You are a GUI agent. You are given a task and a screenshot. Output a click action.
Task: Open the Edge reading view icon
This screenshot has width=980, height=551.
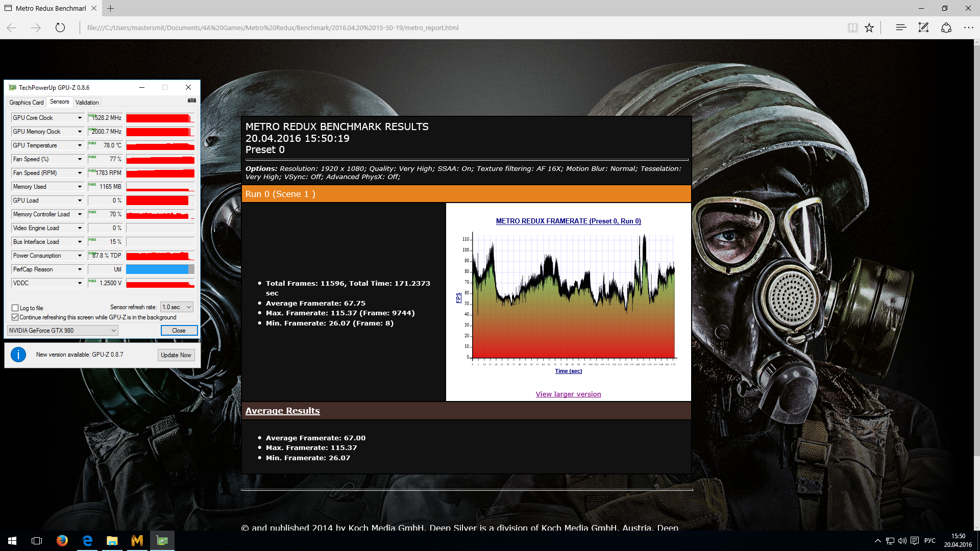852,28
